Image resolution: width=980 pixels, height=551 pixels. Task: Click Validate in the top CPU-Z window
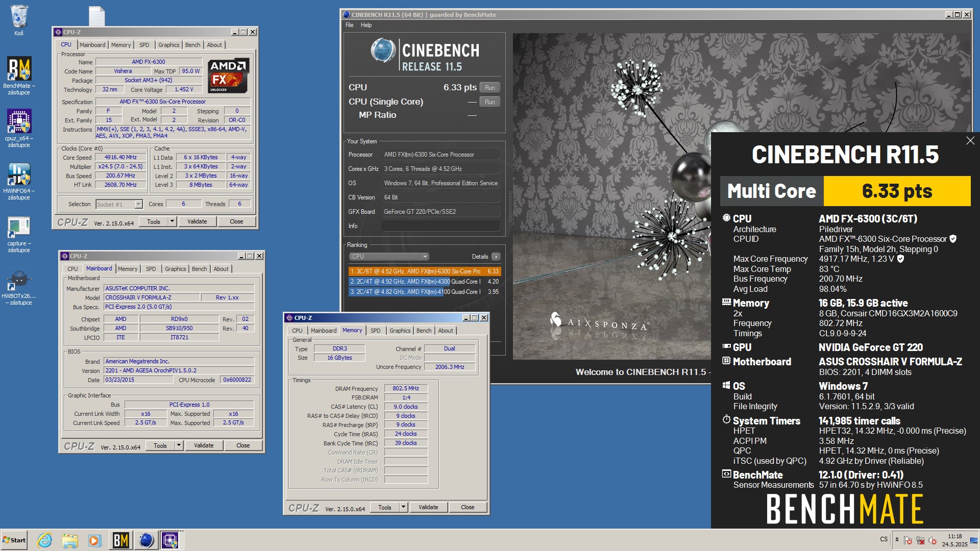point(197,221)
